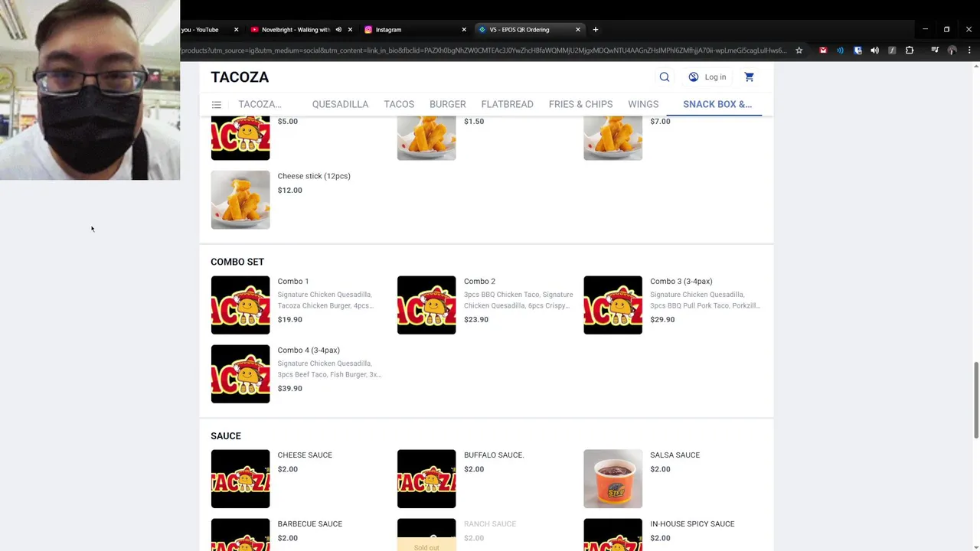The image size is (980, 551).
Task: Mute the Novelbright tab audio icon
Action: [x=338, y=30]
